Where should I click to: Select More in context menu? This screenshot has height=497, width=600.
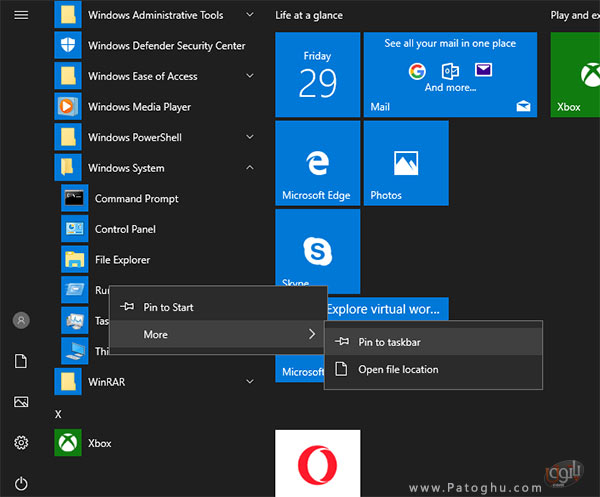pyautogui.click(x=218, y=334)
